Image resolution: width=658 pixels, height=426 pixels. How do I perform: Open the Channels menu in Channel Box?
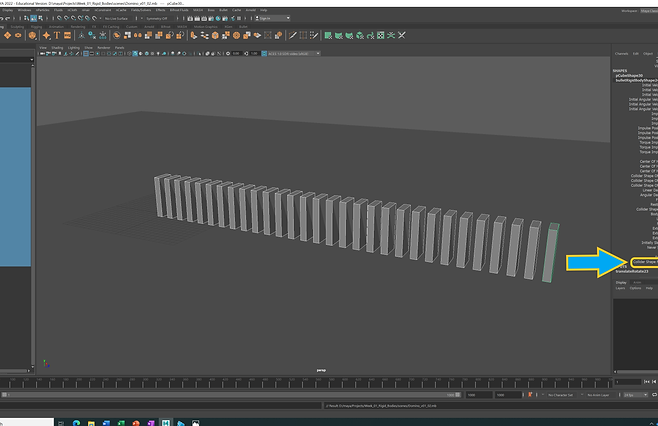[x=621, y=54]
